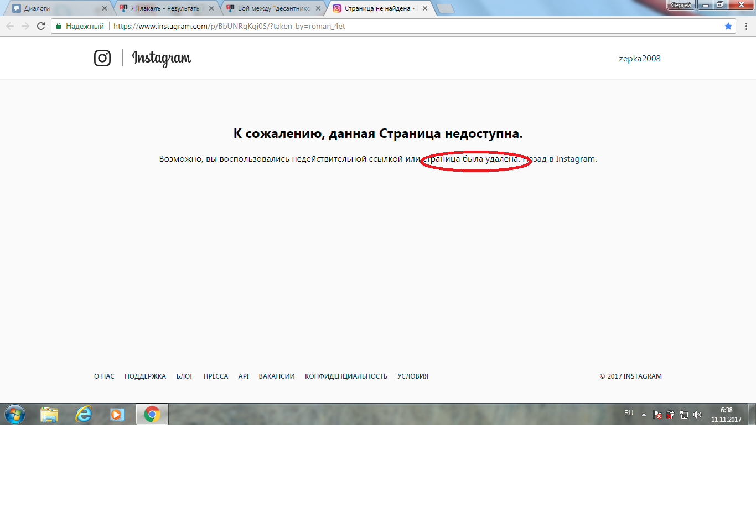Click the heading К сожалению, данная Страница недоступна

click(x=378, y=133)
